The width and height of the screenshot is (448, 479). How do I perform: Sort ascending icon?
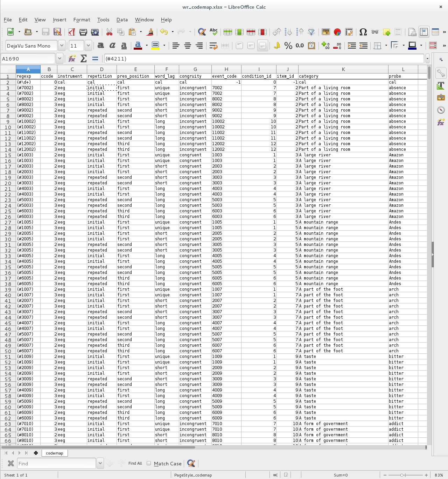click(x=288, y=32)
